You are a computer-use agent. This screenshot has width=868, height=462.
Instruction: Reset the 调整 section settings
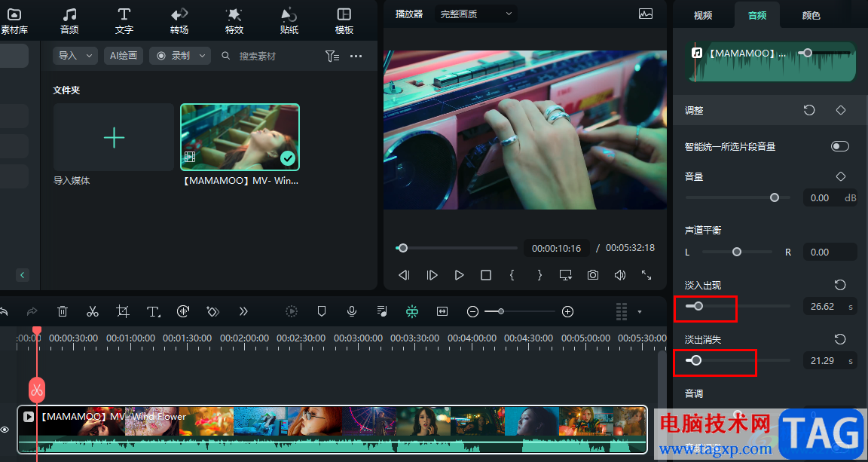click(x=809, y=110)
